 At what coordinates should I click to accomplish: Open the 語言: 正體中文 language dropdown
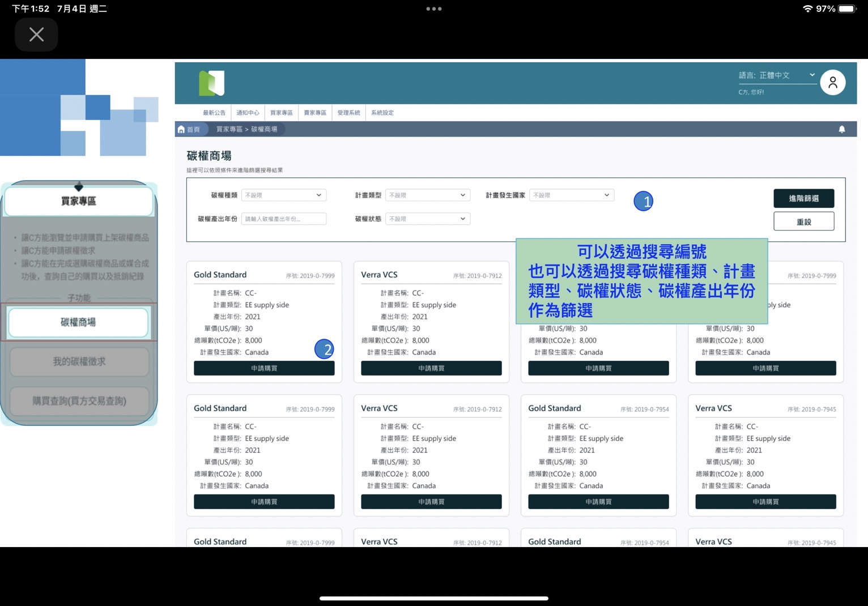click(x=777, y=75)
